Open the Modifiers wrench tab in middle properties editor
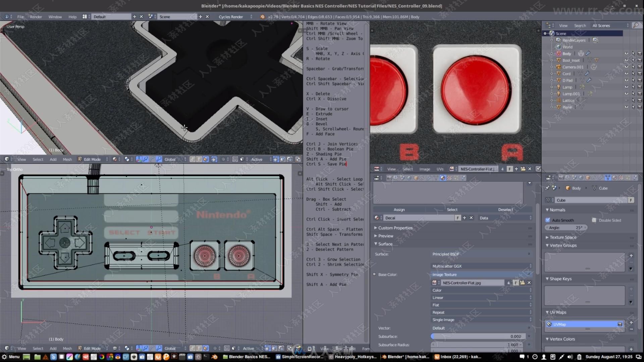This screenshot has width=644, height=362. [429, 178]
